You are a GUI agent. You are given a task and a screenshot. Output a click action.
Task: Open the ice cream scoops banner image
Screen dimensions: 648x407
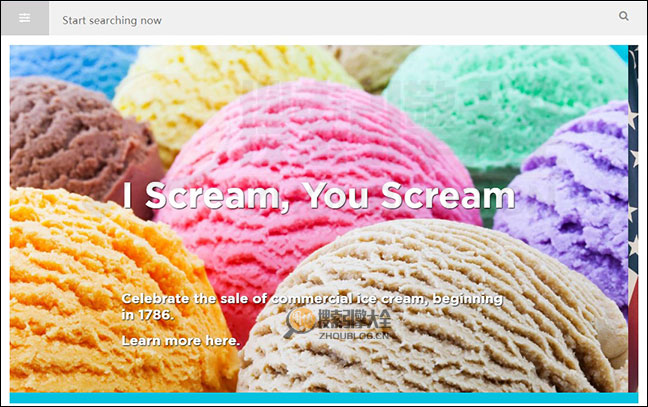point(318,219)
